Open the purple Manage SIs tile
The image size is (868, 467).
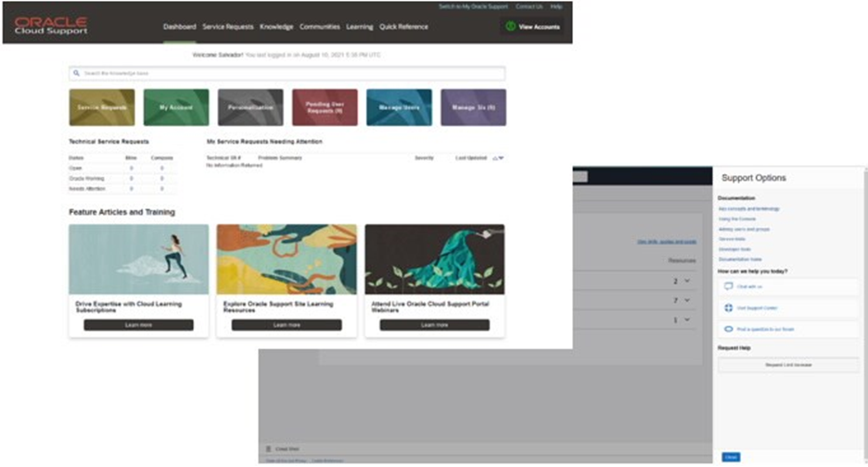point(473,107)
